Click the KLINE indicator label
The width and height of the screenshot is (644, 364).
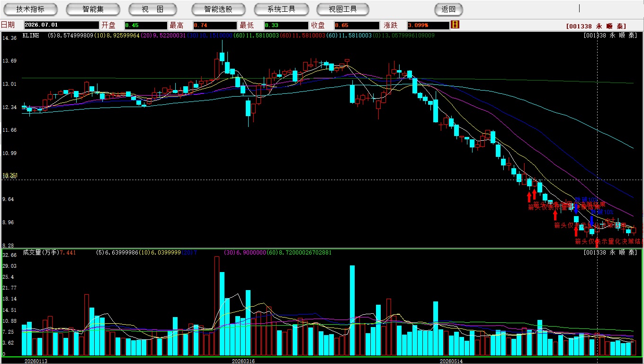[x=31, y=35]
